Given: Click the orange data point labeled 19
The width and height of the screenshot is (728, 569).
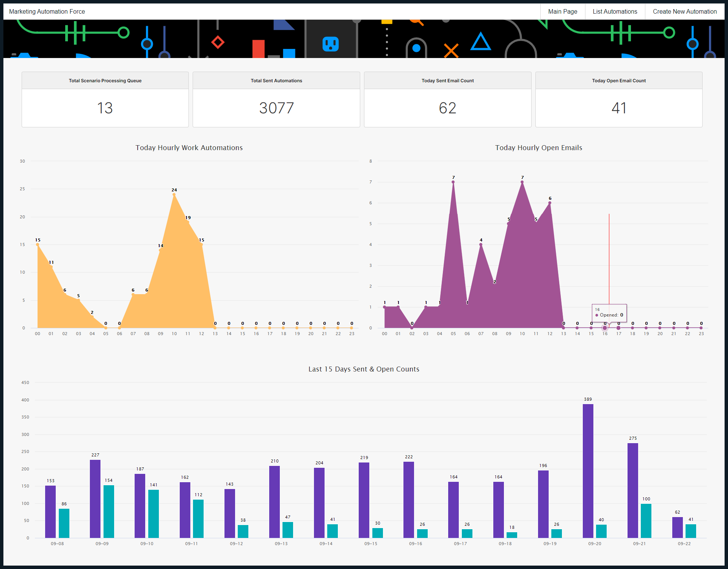Looking at the screenshot, I should [188, 222].
